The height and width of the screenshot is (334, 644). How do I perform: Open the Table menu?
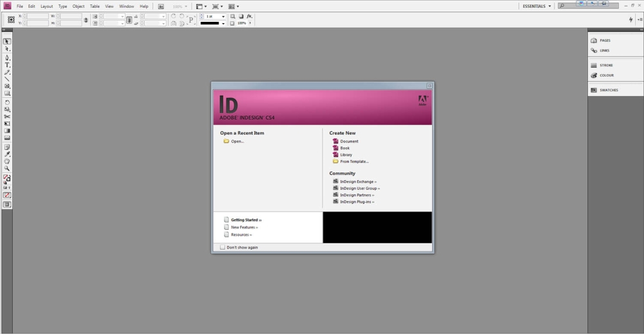click(x=95, y=6)
